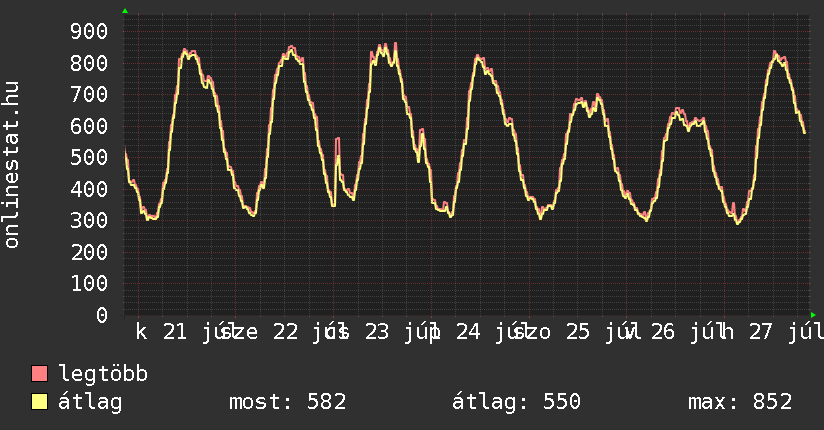Click the 22 júl date label
The image size is (824, 430).
pyautogui.click(x=308, y=332)
